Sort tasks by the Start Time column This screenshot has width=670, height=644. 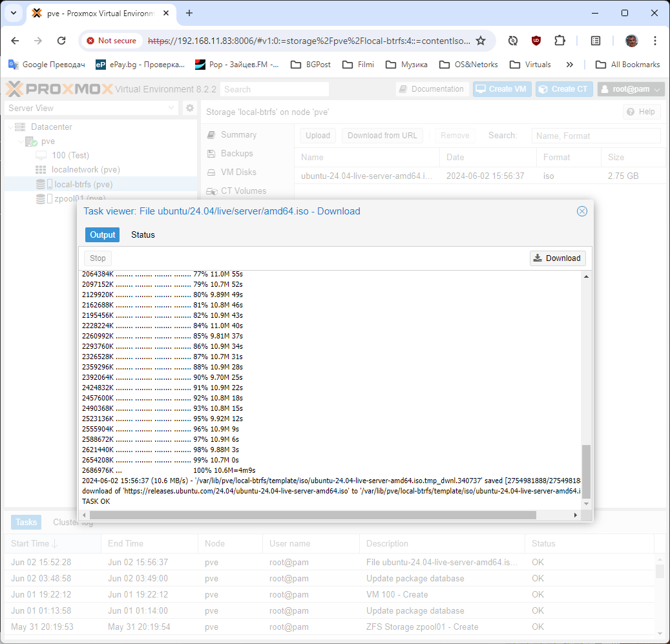[53, 544]
